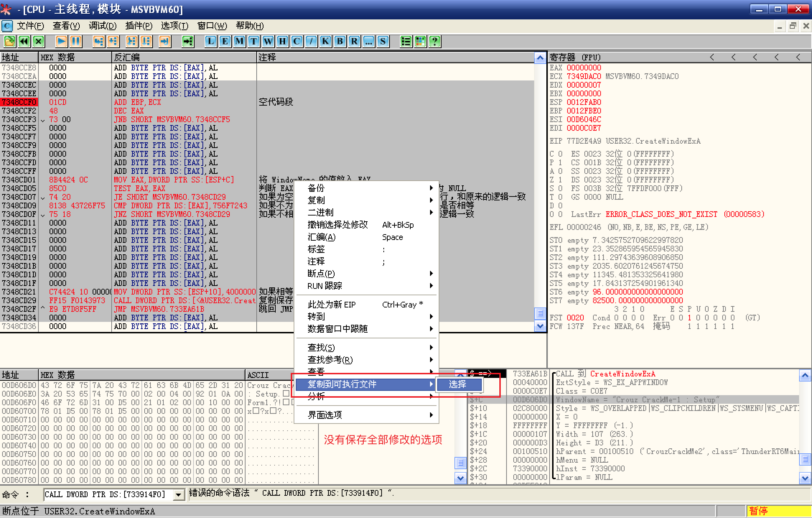This screenshot has height=518, width=812.
Task: Show Breakpoints window via the B icon
Action: click(x=340, y=41)
